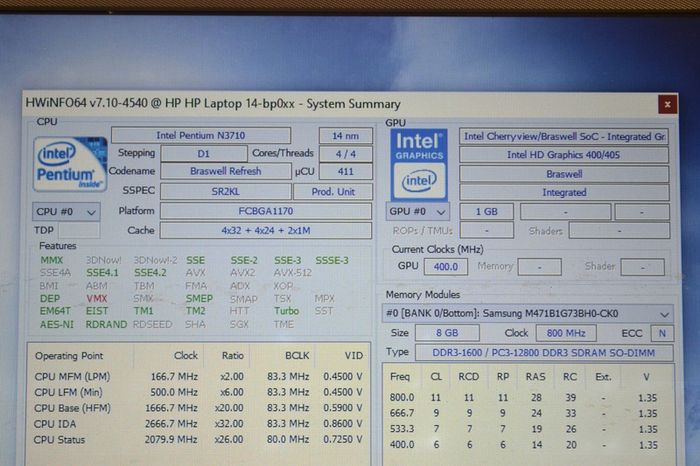Image resolution: width=700 pixels, height=466 pixels.
Task: Open the GPU #0 selector dropdown
Action: (417, 212)
